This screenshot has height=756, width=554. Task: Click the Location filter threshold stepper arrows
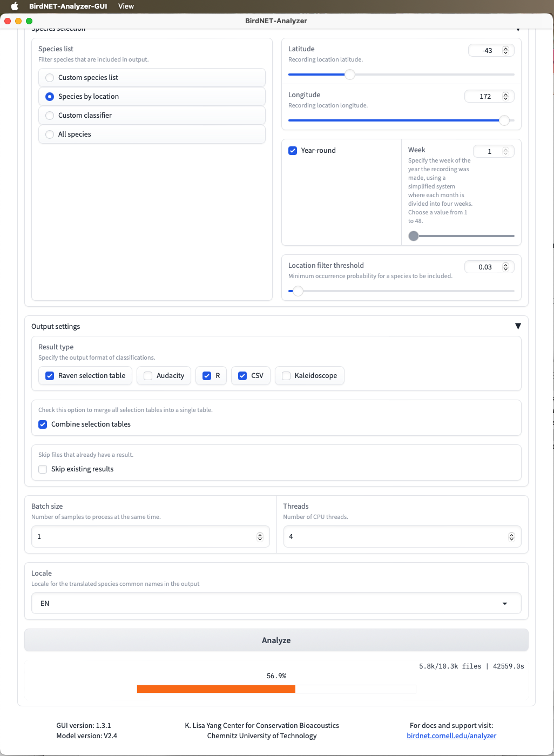(506, 267)
